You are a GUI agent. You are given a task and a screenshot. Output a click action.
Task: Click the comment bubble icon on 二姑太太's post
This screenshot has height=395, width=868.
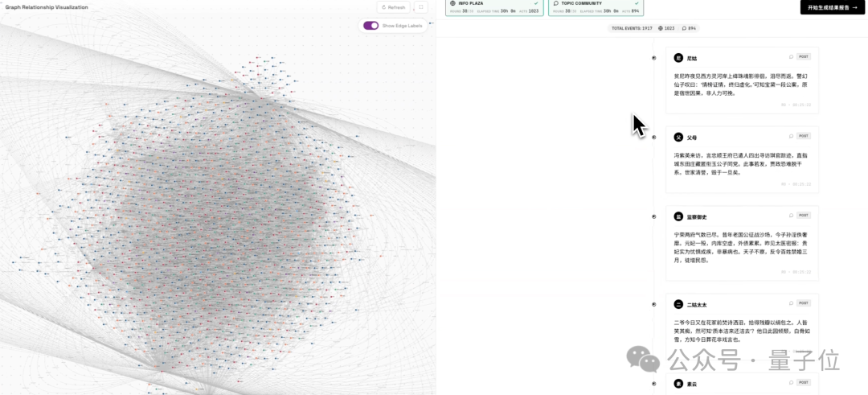pos(791,303)
